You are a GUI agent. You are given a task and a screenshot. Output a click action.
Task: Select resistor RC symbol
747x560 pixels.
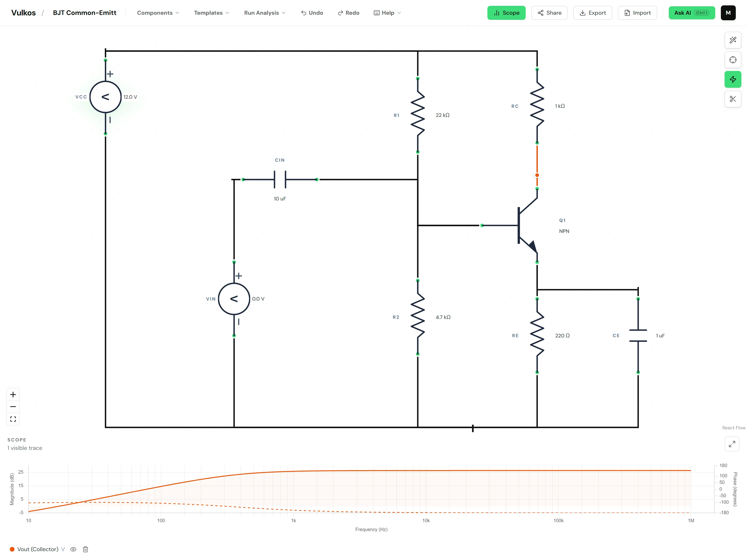point(537,106)
